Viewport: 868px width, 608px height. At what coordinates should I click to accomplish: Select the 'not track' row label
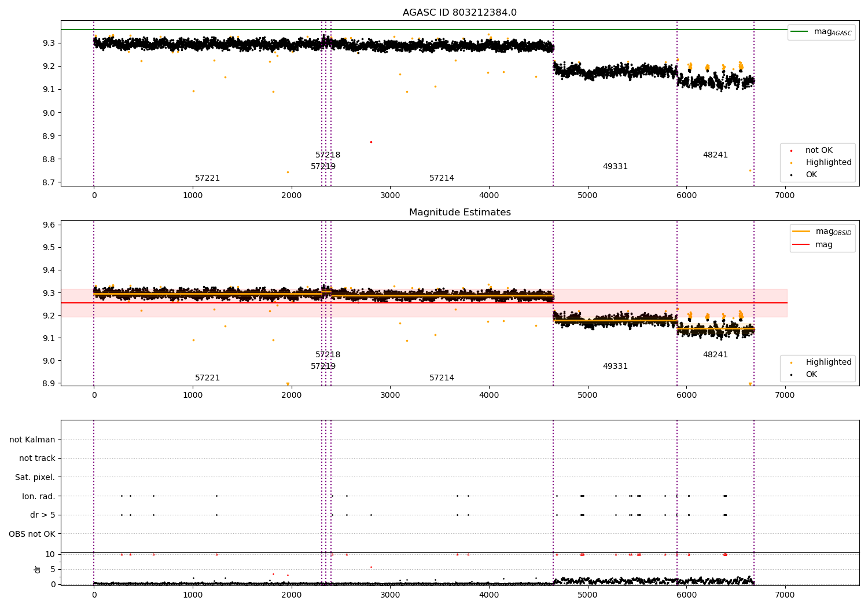pos(37,458)
